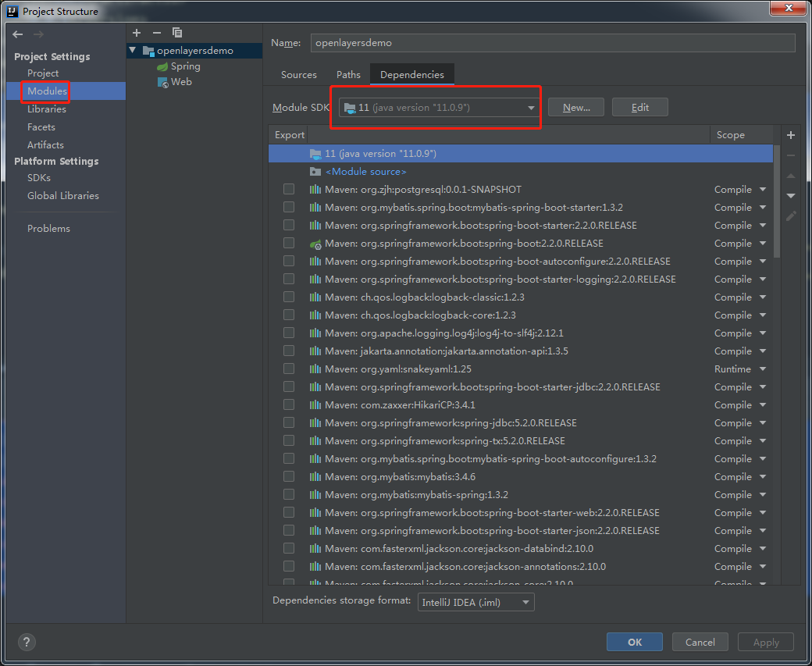Image resolution: width=812 pixels, height=666 pixels.
Task: Open Facets settings
Action: pyautogui.click(x=41, y=127)
